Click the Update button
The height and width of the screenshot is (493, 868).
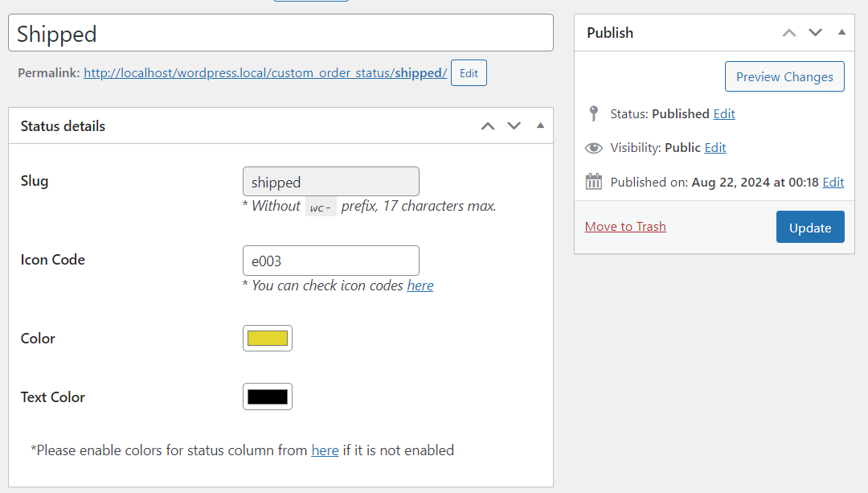click(x=810, y=227)
